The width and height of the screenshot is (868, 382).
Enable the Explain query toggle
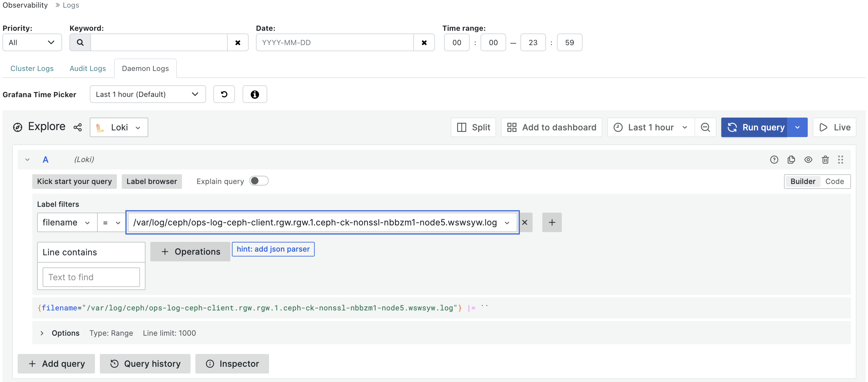[x=259, y=181]
